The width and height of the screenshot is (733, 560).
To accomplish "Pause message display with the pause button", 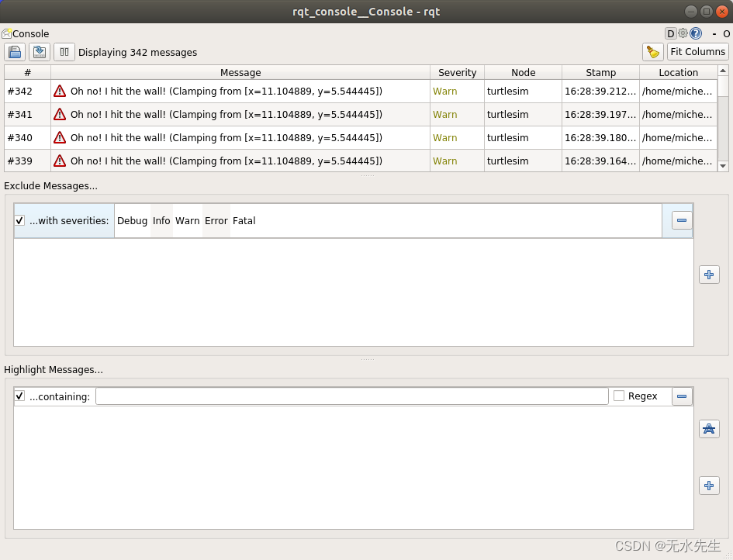I will point(64,52).
